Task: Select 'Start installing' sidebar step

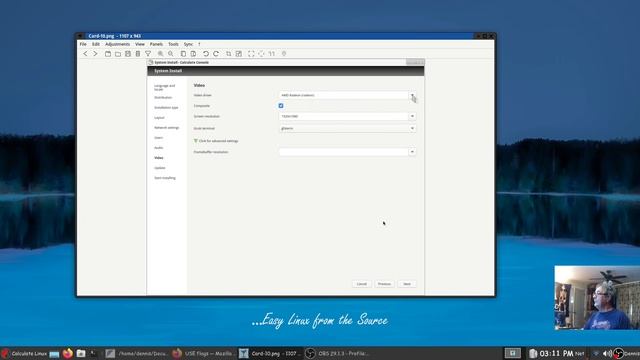Action: click(165, 178)
